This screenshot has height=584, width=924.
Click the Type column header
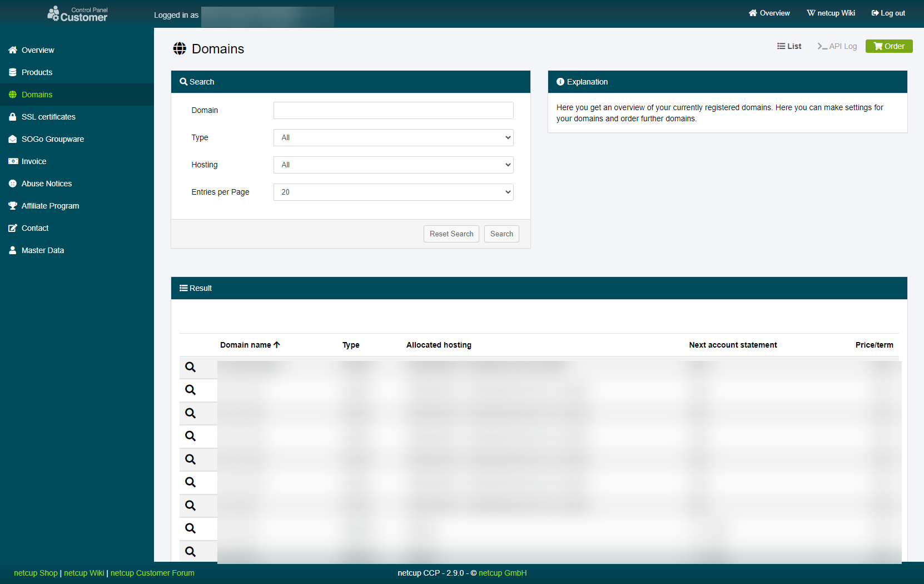click(351, 345)
